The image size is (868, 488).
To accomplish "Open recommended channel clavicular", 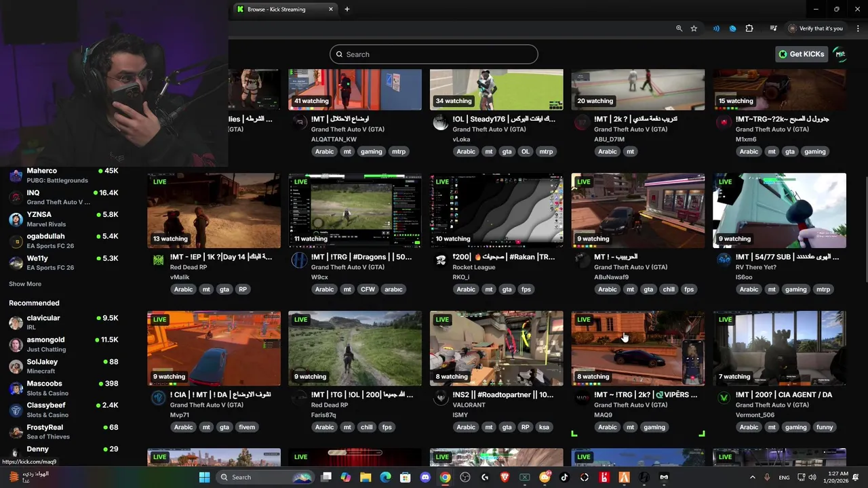I will [64, 323].
